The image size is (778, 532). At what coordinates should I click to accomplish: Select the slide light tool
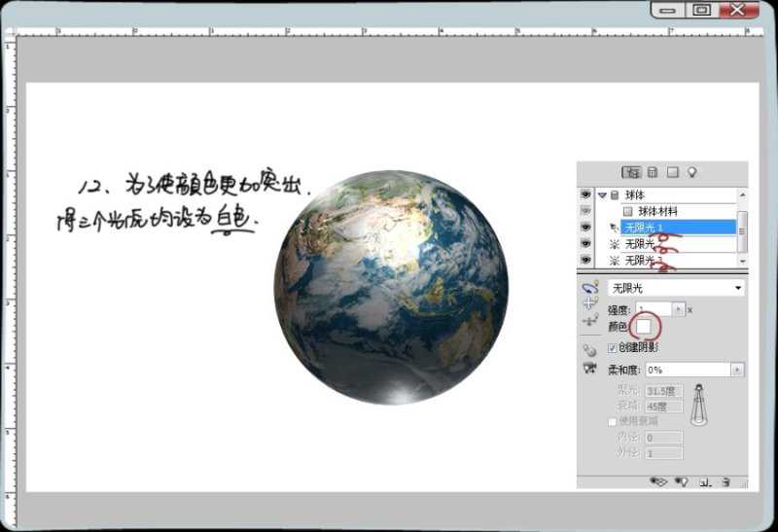pos(587,320)
